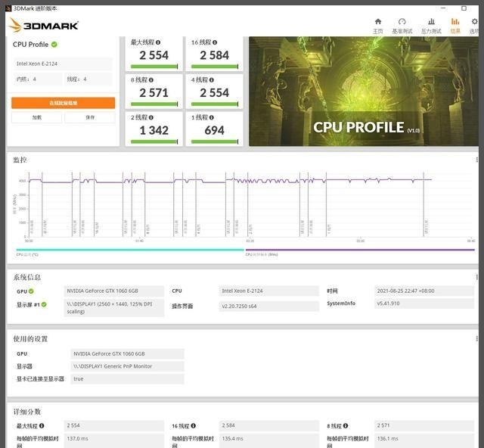Click the 保存 button
Screen dimensions: 484x448
(x=90, y=117)
